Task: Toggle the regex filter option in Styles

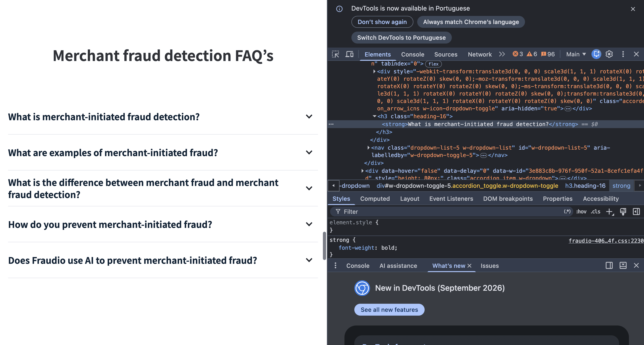Action: pyautogui.click(x=567, y=212)
